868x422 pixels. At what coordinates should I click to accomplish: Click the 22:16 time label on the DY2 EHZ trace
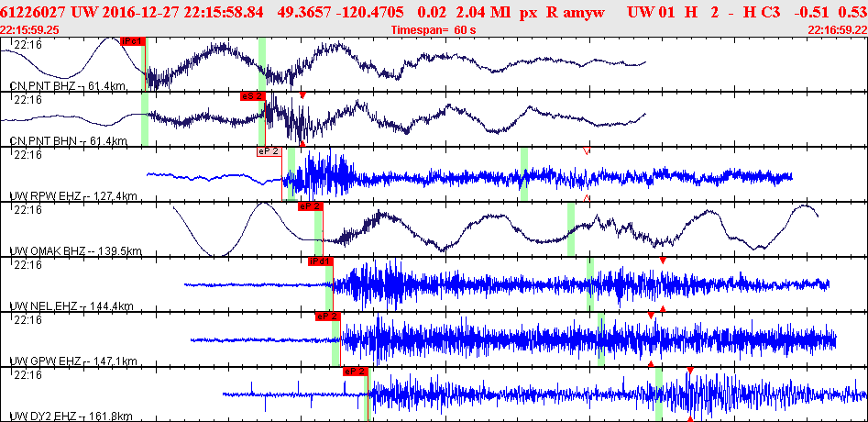pos(27,375)
